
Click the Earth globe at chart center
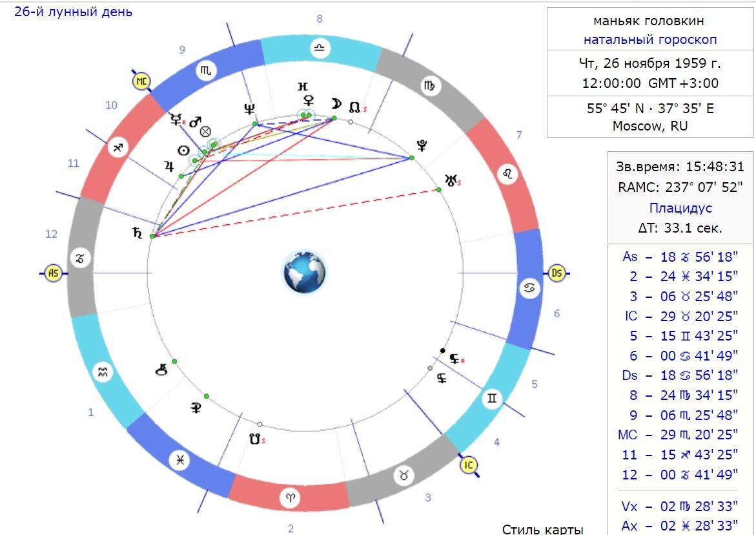pyautogui.click(x=303, y=272)
